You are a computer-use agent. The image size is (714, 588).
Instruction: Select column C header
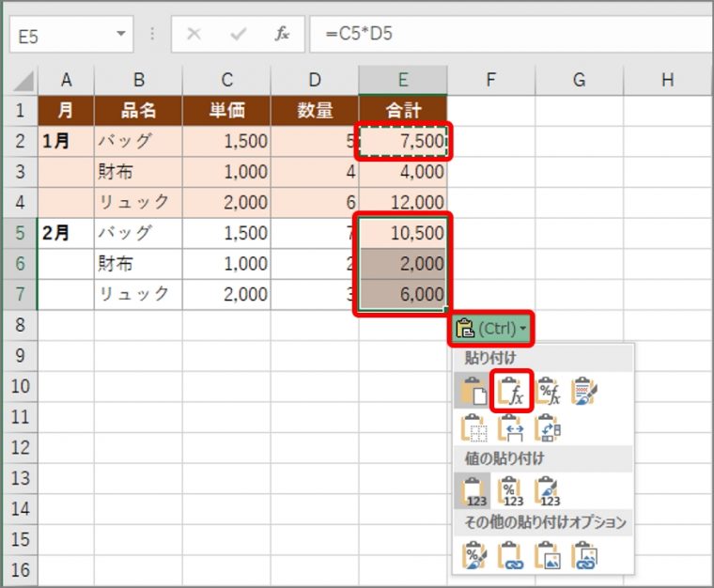tap(226, 80)
